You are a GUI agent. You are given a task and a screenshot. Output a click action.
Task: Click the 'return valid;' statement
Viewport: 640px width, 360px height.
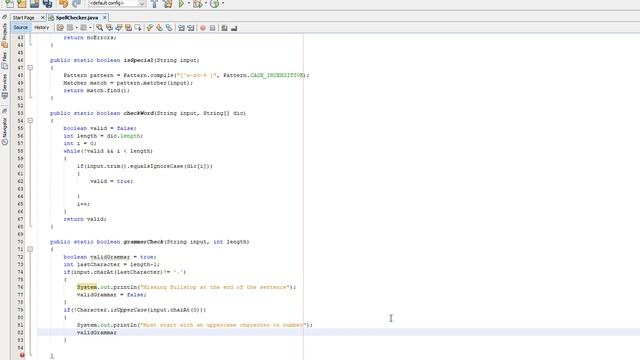(85, 219)
